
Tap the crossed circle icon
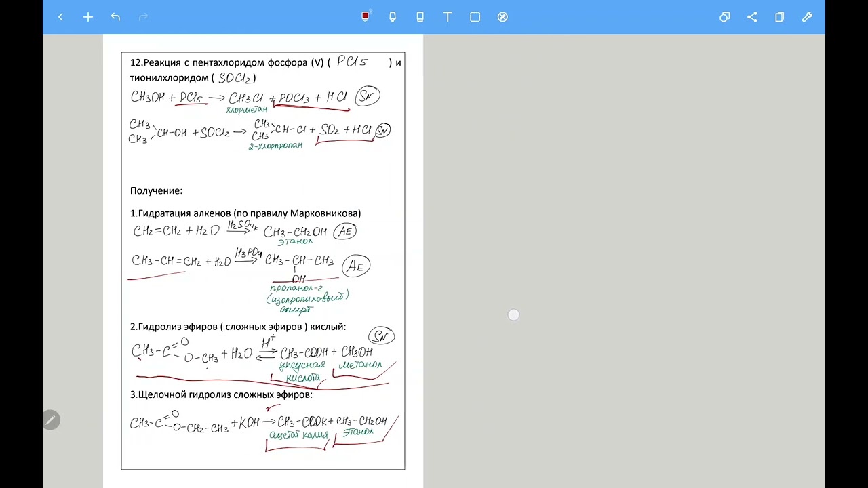point(502,17)
